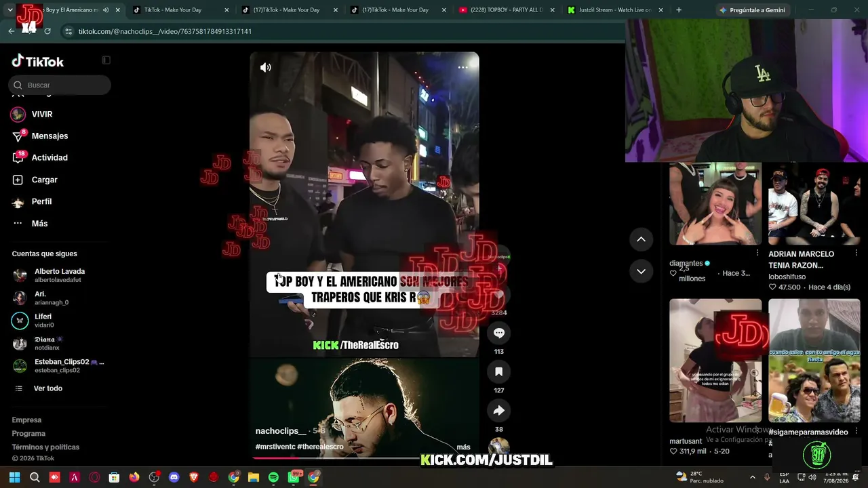Screen dimensions: 868x488
Task: Go to the previous video with the up arrow
Action: (x=641, y=239)
